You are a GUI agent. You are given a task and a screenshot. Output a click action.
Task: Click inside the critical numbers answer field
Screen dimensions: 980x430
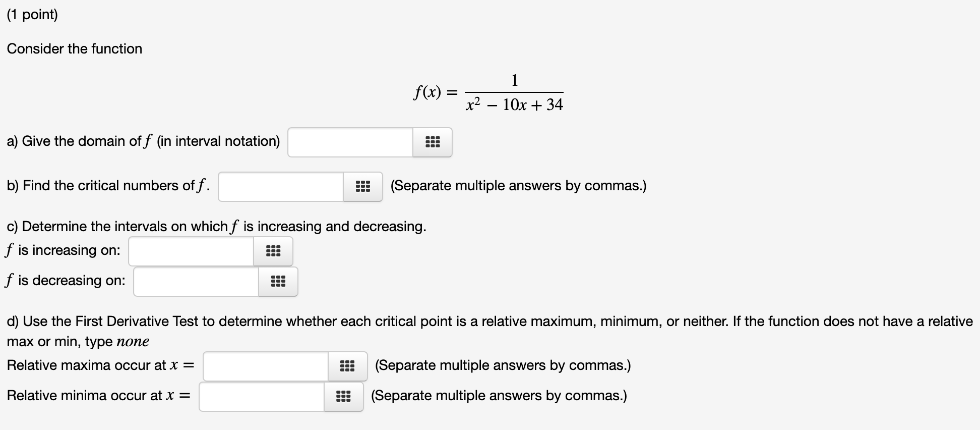point(281,186)
